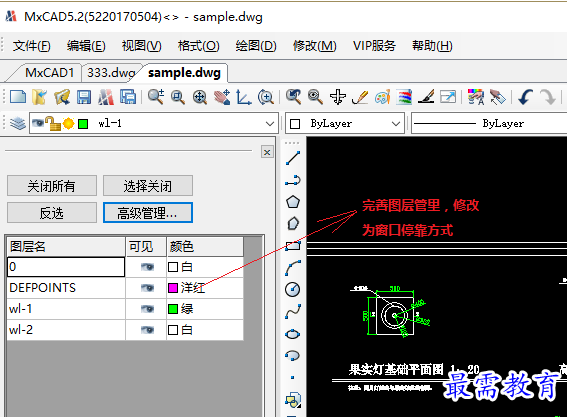
Task: Select the Ellipse drawing tool
Action: pyautogui.click(x=293, y=334)
